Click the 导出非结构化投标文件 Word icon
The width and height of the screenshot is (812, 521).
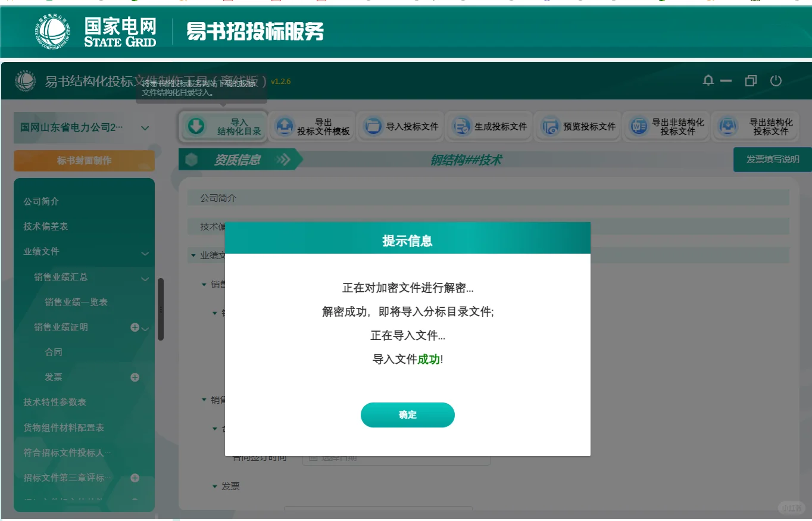tap(639, 126)
